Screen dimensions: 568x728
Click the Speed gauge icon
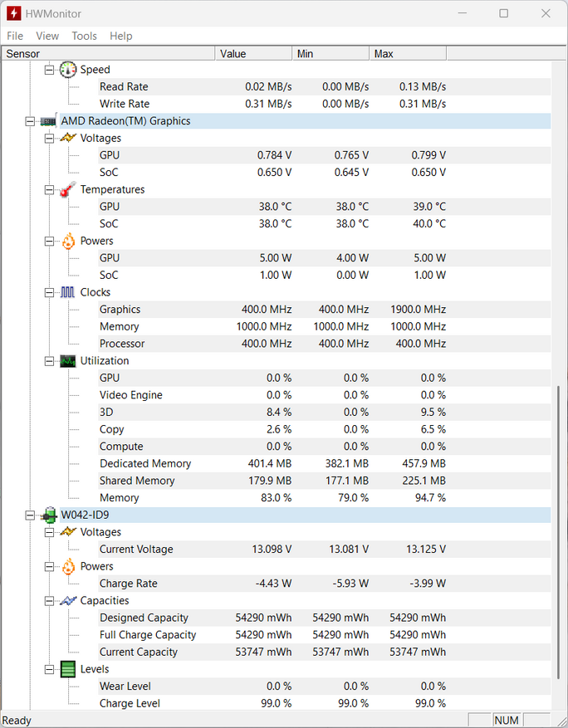pyautogui.click(x=68, y=70)
